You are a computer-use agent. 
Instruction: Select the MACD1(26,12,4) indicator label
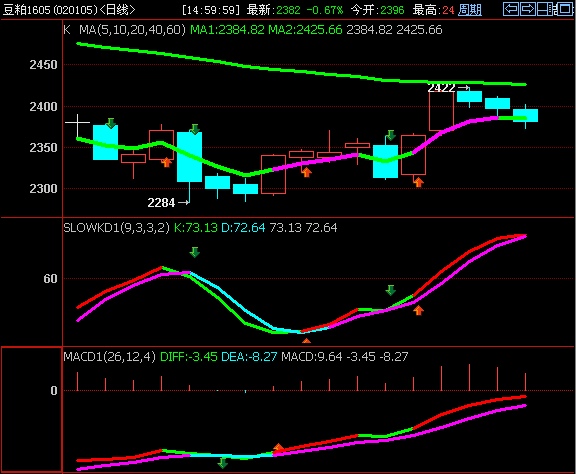point(109,356)
